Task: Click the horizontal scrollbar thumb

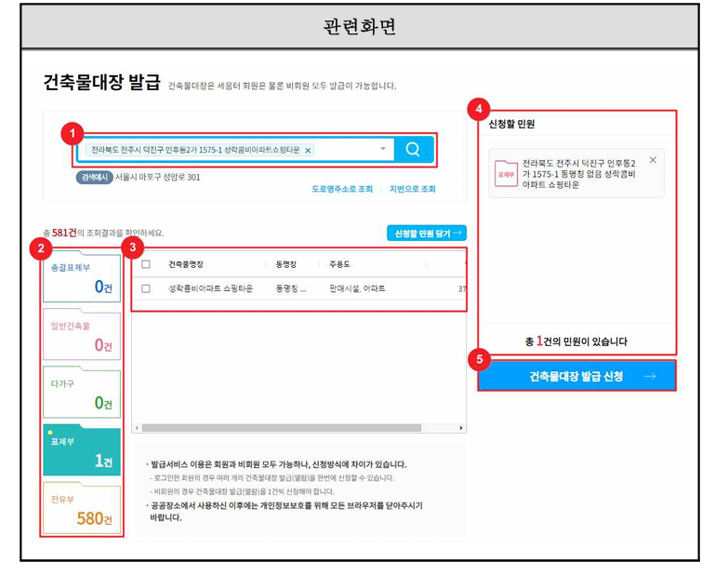Action: point(282,428)
